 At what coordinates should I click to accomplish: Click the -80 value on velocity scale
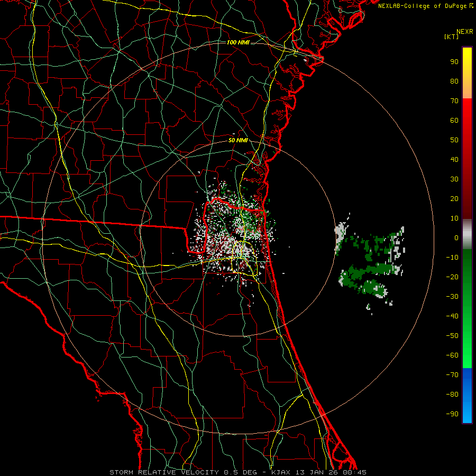click(x=452, y=395)
